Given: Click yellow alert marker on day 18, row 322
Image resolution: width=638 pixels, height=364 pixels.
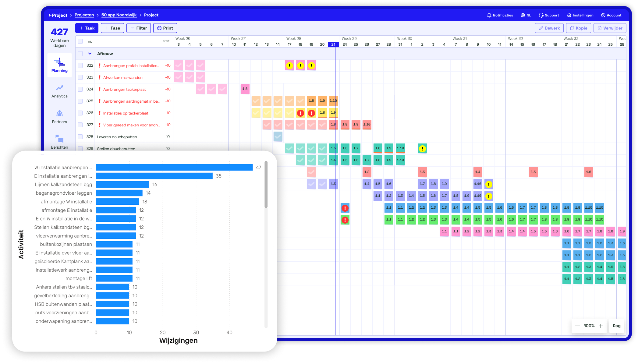Looking at the screenshot, I should coord(300,65).
